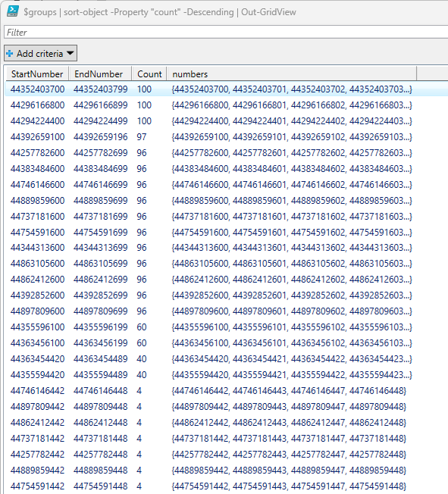Select the row with StartNumber 44296166800
Viewport: 448px width, 494px height.
[x=227, y=105]
